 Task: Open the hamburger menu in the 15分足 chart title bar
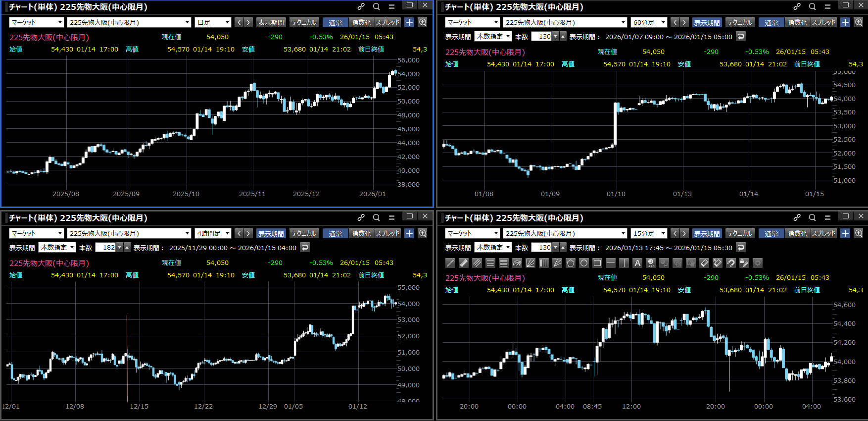click(x=827, y=217)
